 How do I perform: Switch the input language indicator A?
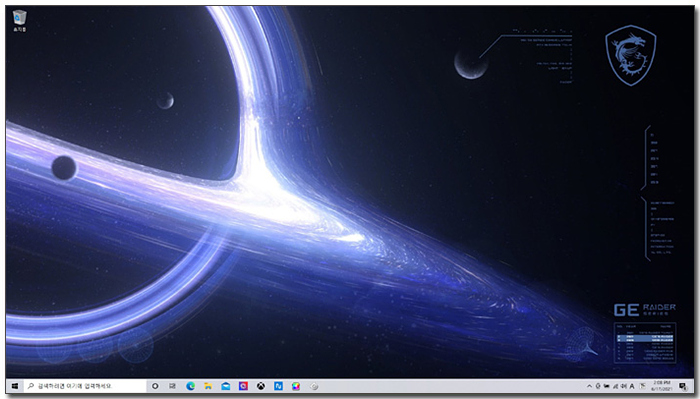[x=632, y=387]
